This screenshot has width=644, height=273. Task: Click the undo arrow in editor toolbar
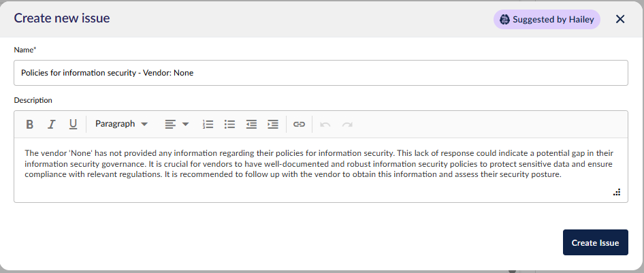325,124
